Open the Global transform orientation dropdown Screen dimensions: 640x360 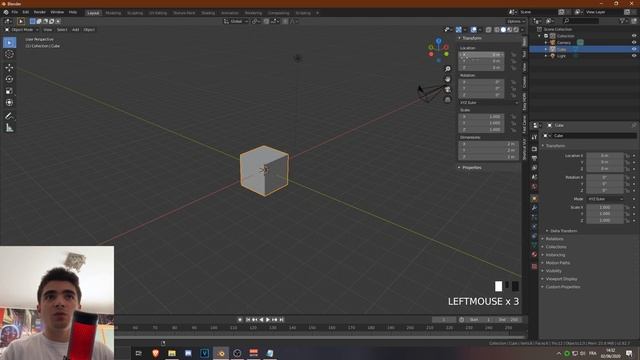click(x=236, y=21)
